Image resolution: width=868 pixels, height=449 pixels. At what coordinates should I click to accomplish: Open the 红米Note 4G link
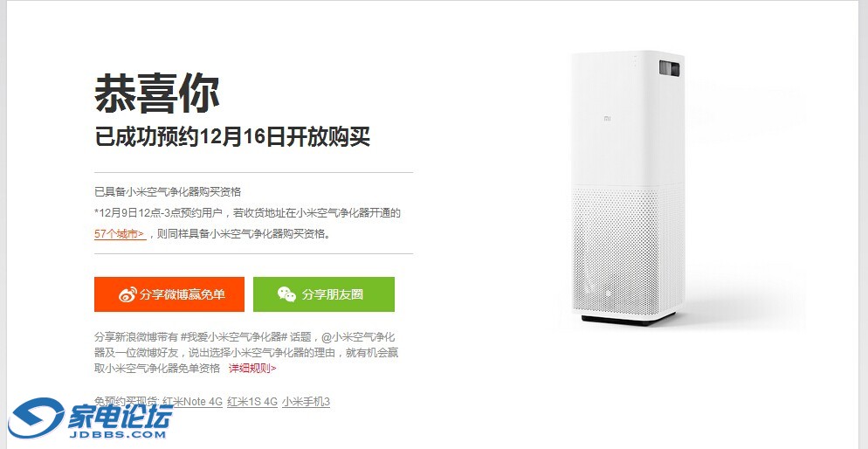pos(192,402)
